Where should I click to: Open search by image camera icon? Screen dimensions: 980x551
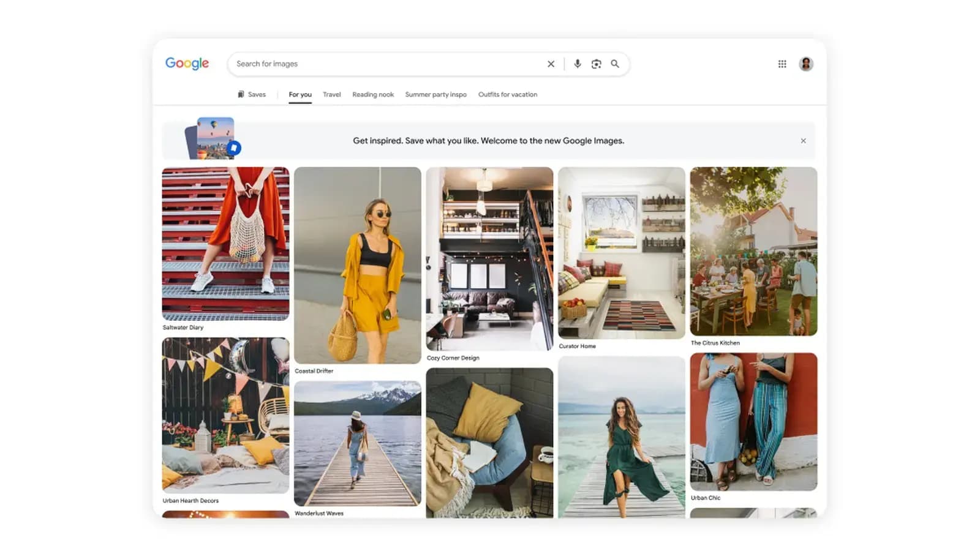pyautogui.click(x=596, y=64)
